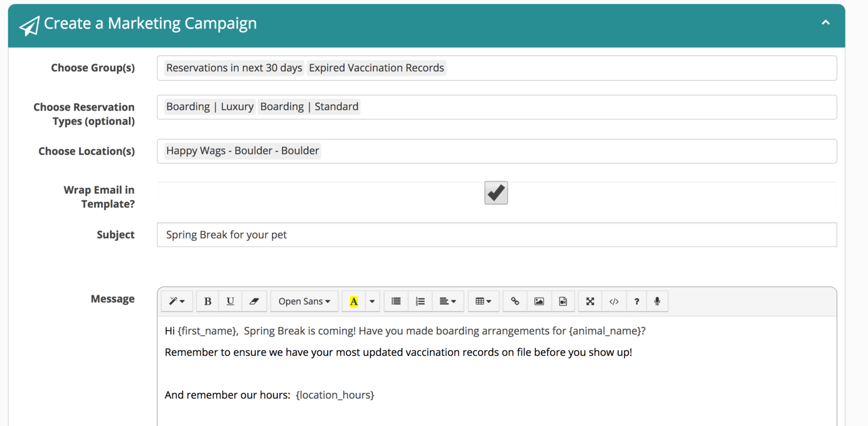The image size is (868, 426).
Task: Toggle underline formatting
Action: (x=230, y=301)
